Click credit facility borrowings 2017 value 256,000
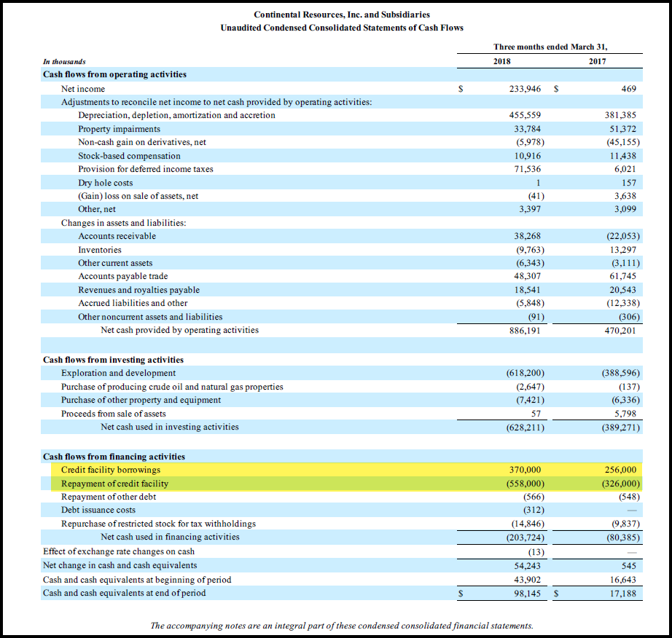The image size is (672, 638). [620, 470]
